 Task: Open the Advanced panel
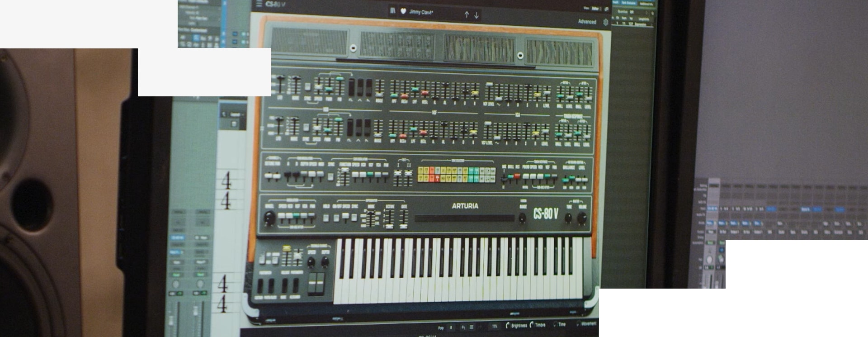coord(587,21)
